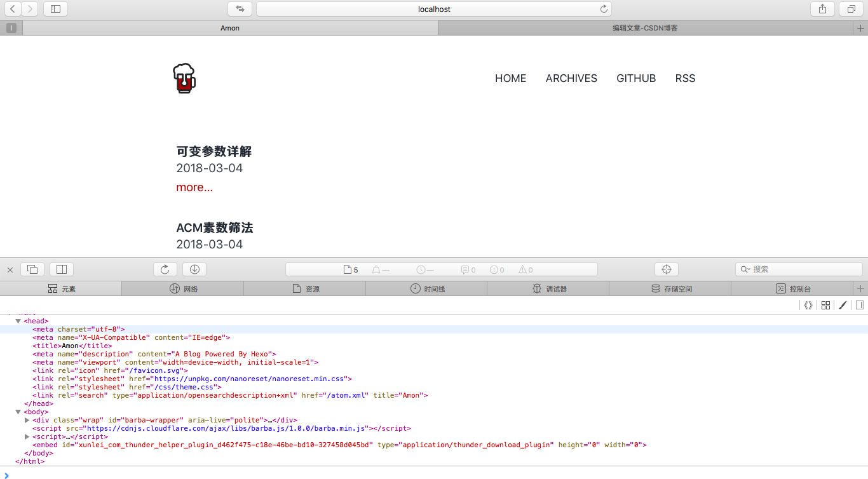Toggle Safari sidebar button
The width and height of the screenshot is (868, 479).
(55, 9)
